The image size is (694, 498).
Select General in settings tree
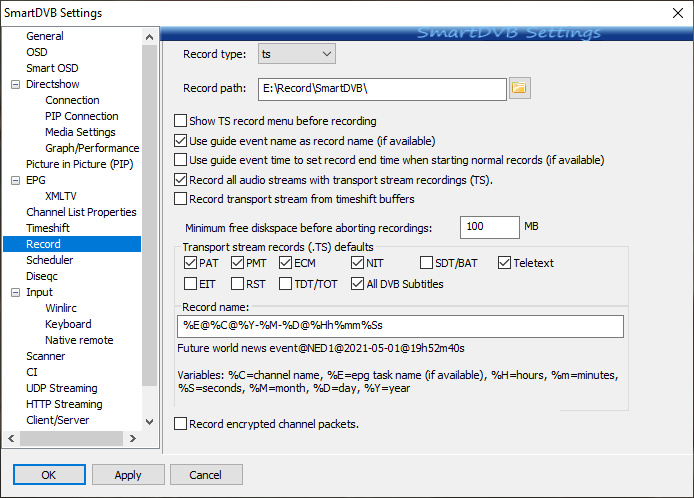45,36
